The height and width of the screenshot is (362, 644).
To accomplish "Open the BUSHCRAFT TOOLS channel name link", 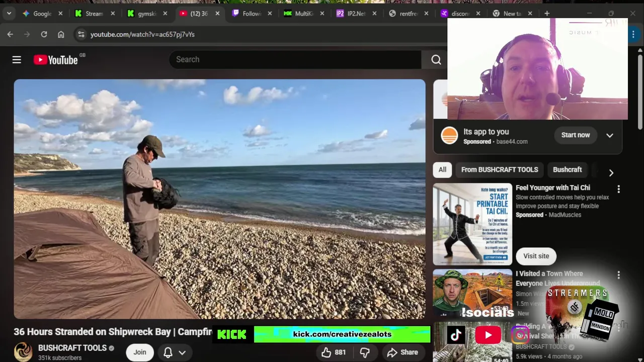I will (x=72, y=348).
